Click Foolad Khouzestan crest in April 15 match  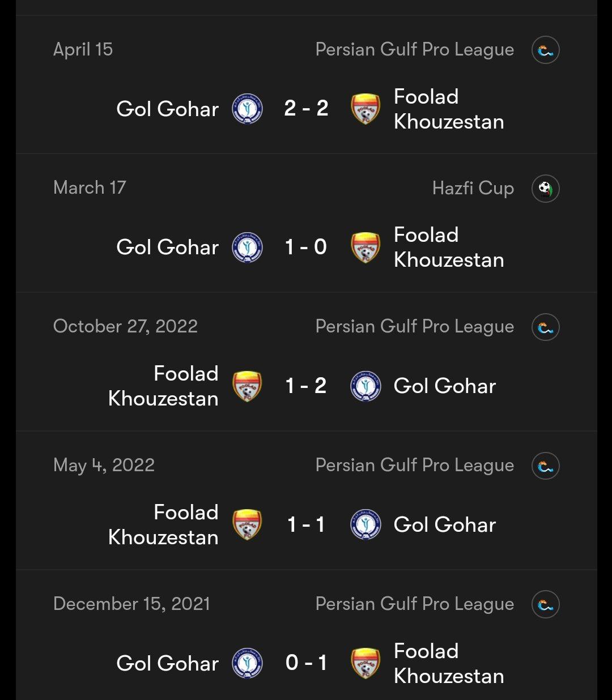tap(365, 109)
